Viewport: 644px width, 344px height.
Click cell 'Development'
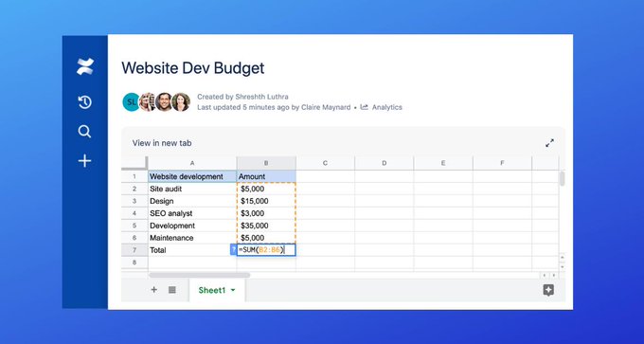(192, 226)
